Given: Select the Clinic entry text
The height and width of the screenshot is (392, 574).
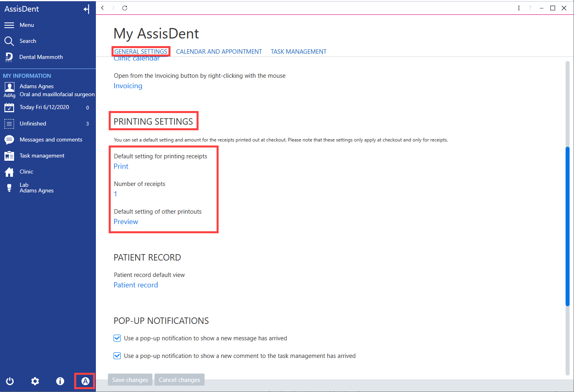Looking at the screenshot, I should [26, 172].
